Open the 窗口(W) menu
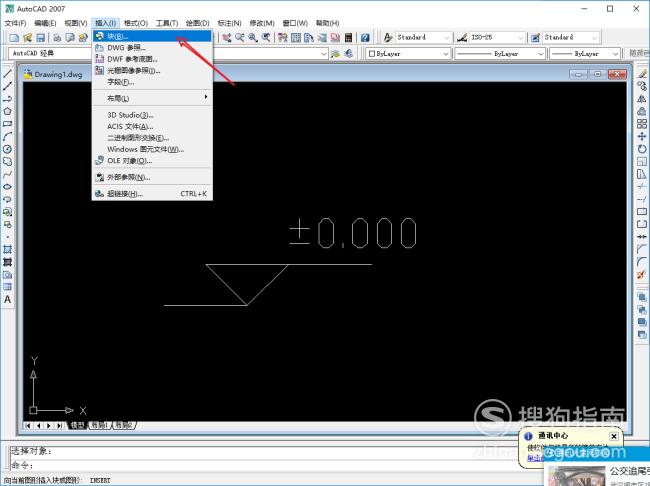 pos(295,23)
